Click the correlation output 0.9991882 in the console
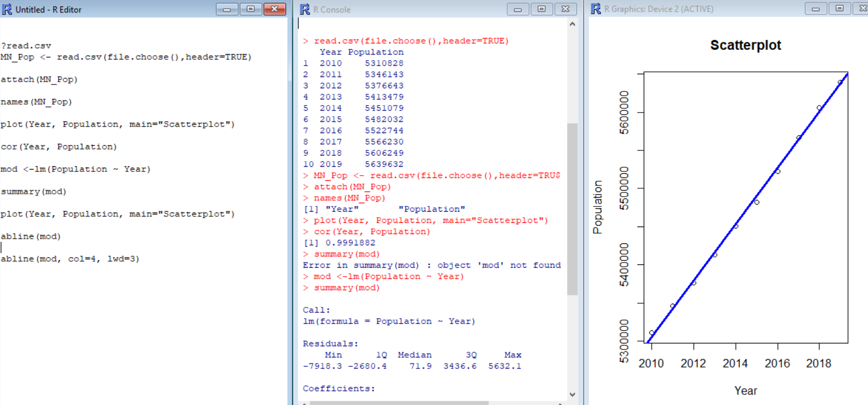 tap(351, 243)
